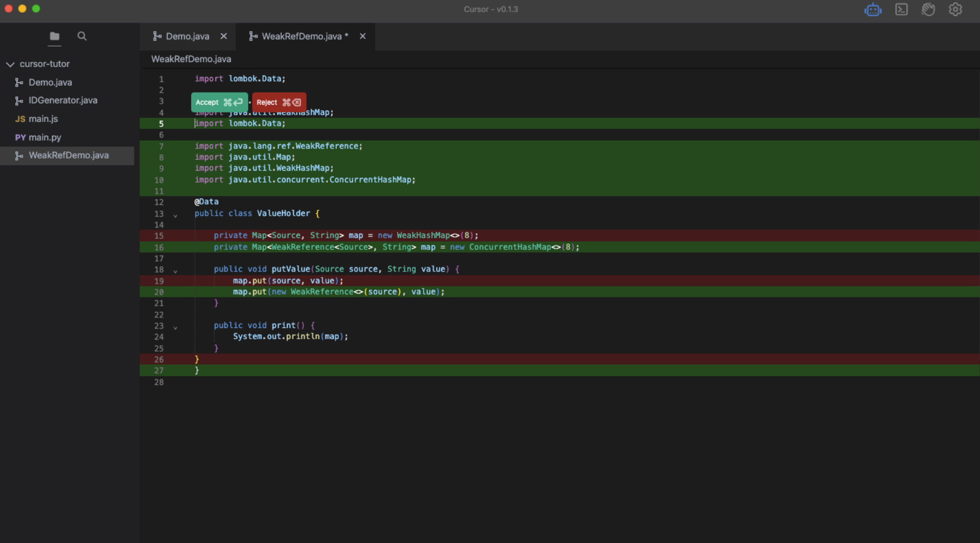Image resolution: width=980 pixels, height=543 pixels.
Task: Open the sidebar search icon
Action: click(x=82, y=36)
